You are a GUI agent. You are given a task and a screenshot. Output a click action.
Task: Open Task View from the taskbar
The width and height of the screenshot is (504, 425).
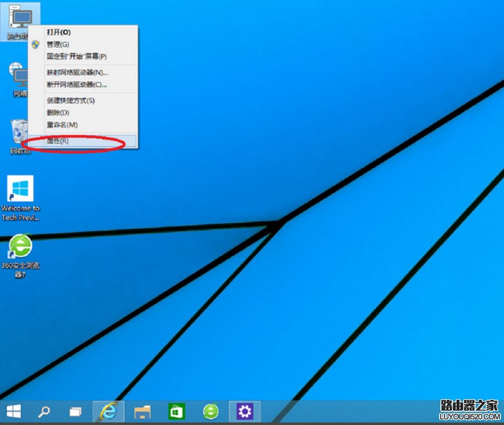click(x=74, y=410)
